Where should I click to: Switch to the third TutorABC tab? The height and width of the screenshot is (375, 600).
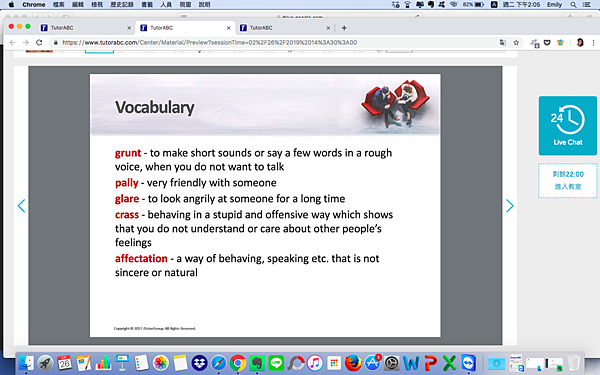tap(284, 28)
